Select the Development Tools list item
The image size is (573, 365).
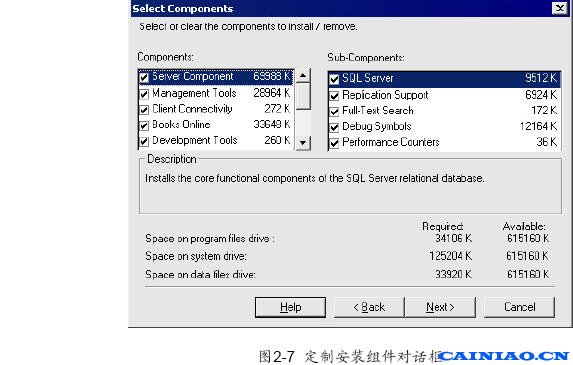coord(215,140)
